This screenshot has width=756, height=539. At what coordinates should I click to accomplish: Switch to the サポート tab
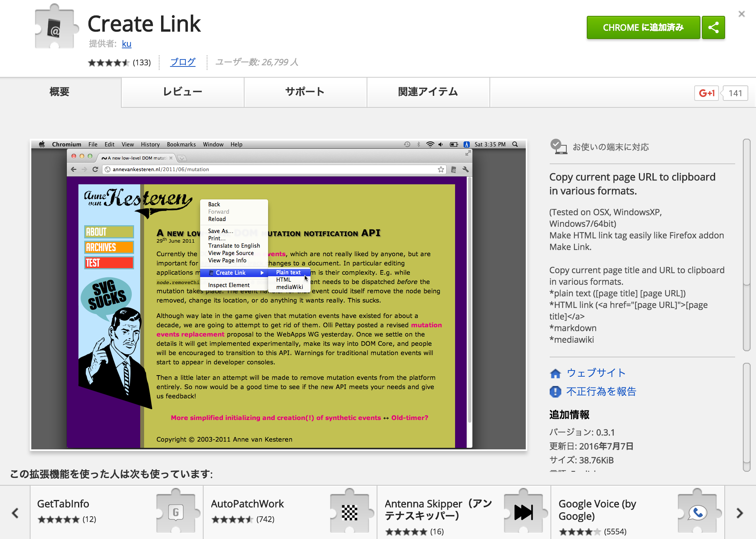pos(305,92)
